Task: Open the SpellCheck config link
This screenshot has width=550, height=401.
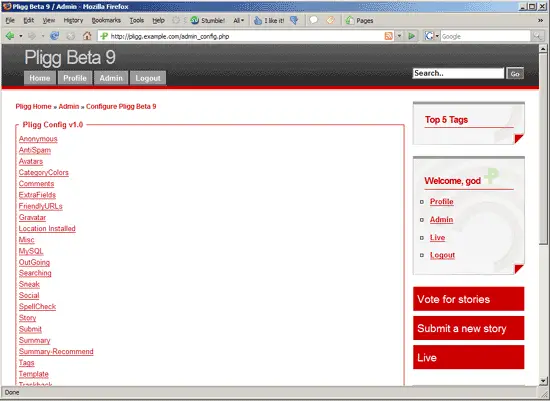Action: click(37, 307)
